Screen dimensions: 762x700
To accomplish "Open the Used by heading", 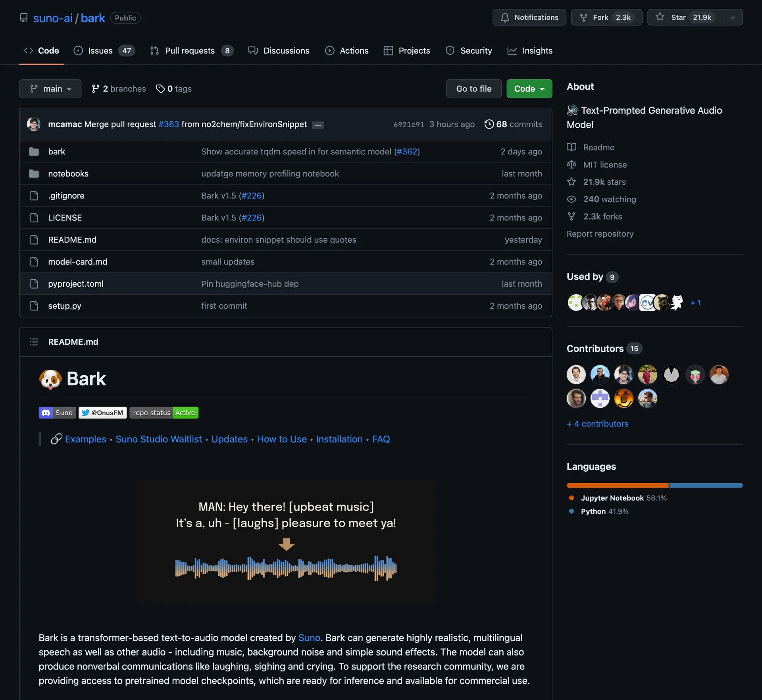I will tap(592, 277).
